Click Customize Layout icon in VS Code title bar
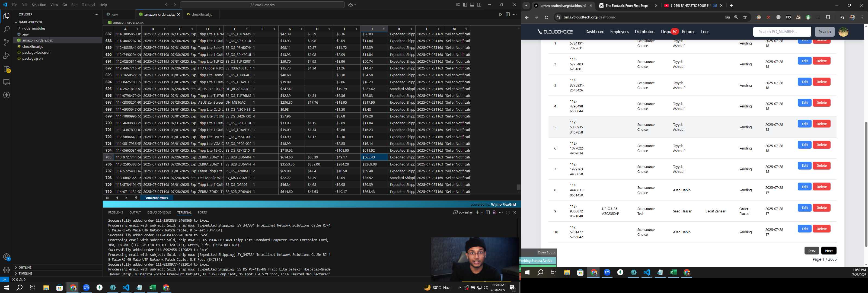This screenshot has height=293, width=868. [x=458, y=5]
